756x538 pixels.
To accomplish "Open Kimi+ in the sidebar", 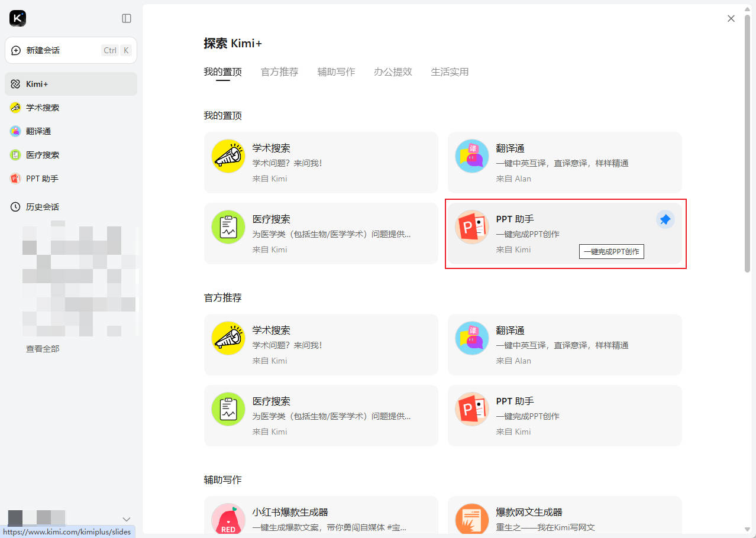I will 71,84.
